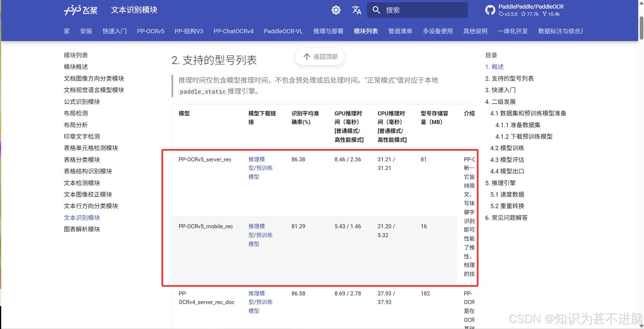Jump to 4. 二级发展 in contents
Viewport: 644px width, 329px height.
click(500, 102)
